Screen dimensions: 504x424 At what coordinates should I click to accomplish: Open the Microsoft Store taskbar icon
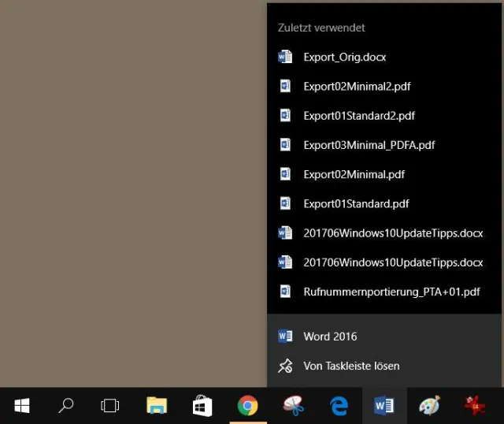point(202,406)
